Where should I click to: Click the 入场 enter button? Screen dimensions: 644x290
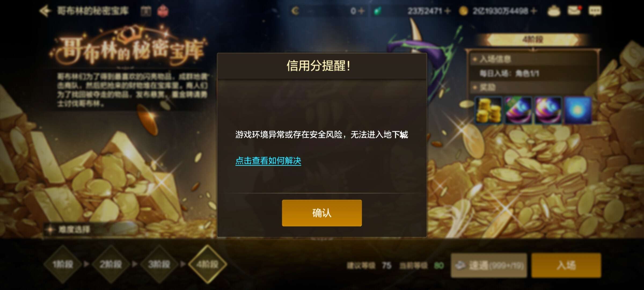coord(566,265)
